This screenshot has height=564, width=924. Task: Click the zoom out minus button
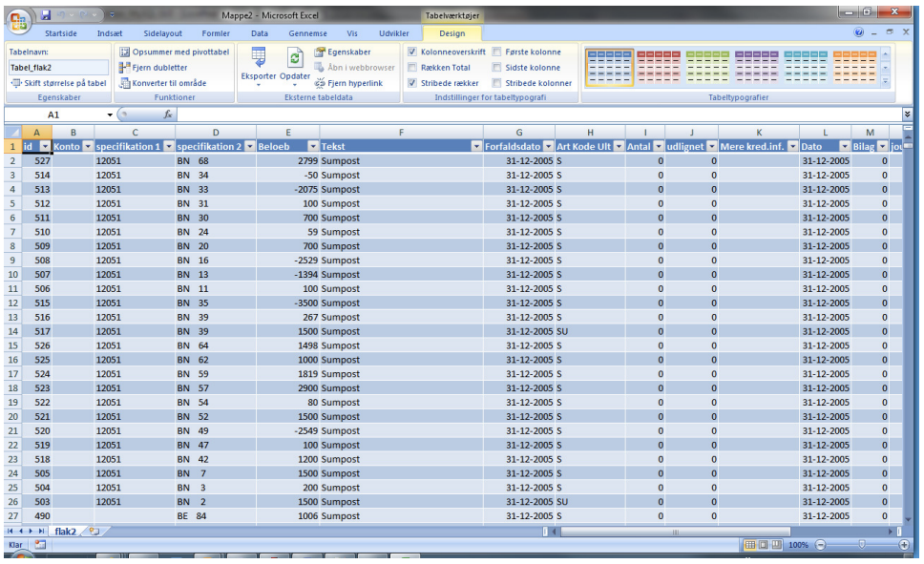(820, 545)
